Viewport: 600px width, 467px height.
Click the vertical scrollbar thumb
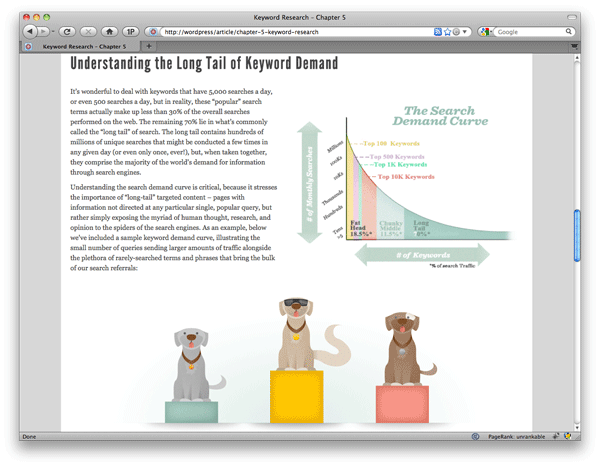(576, 236)
